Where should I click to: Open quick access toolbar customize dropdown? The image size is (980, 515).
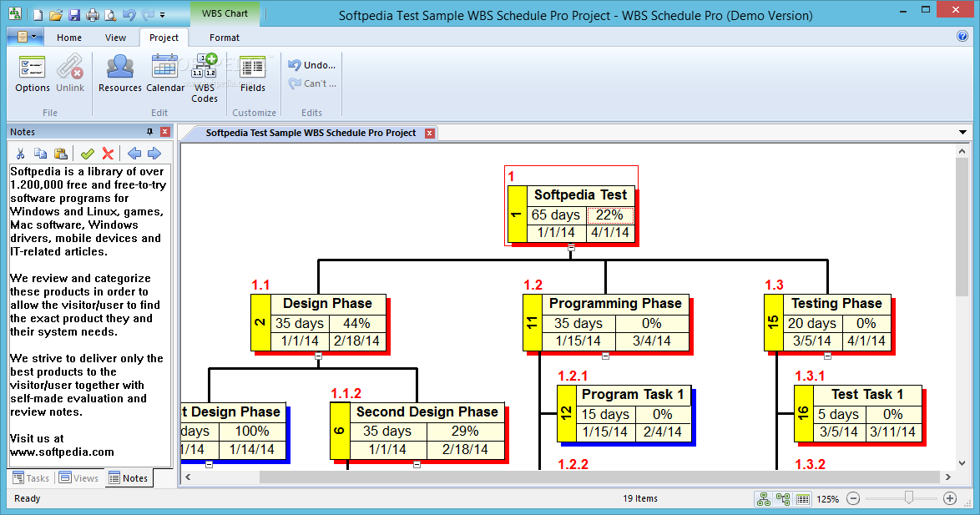[x=163, y=15]
